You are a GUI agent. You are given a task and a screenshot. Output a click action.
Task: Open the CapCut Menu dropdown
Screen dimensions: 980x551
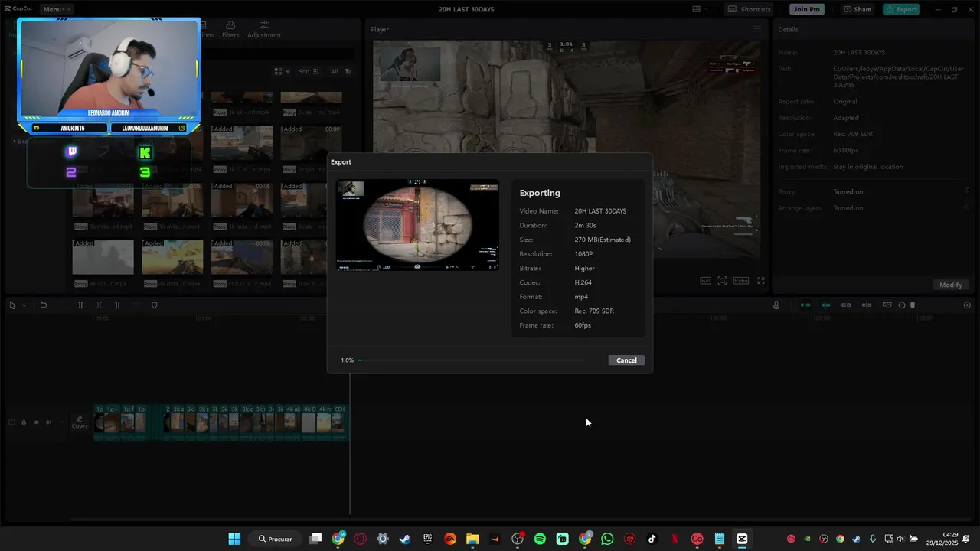pos(56,9)
